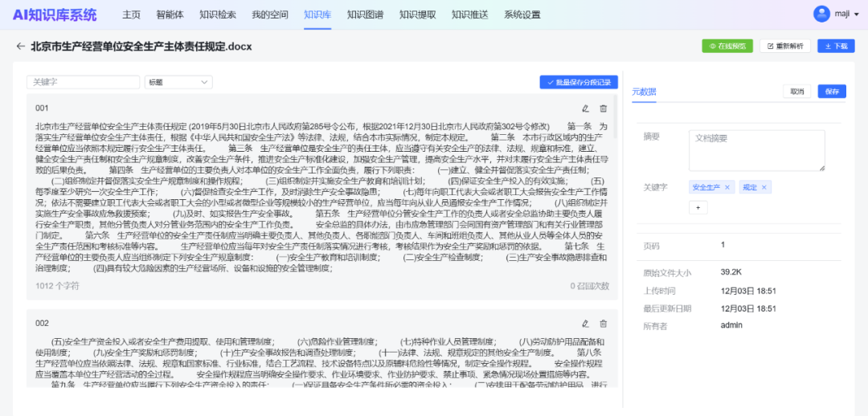Open 我的空间 menu
The width and height of the screenshot is (868, 416).
click(x=269, y=15)
